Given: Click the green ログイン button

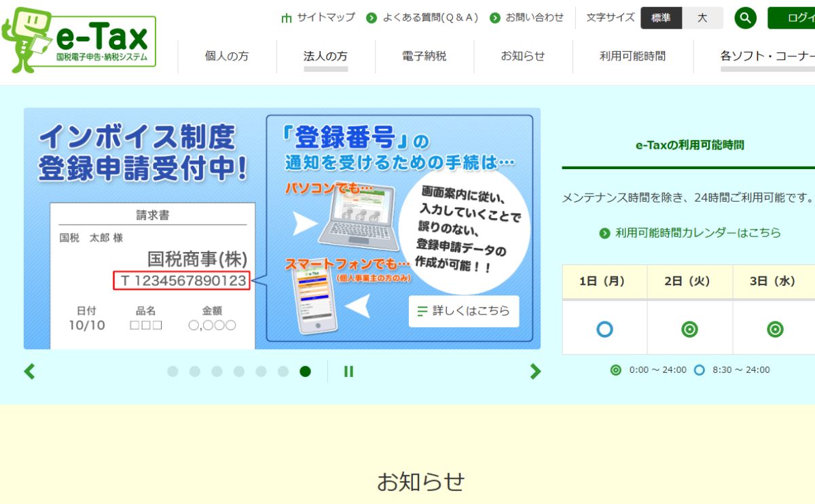Looking at the screenshot, I should tap(792, 18).
